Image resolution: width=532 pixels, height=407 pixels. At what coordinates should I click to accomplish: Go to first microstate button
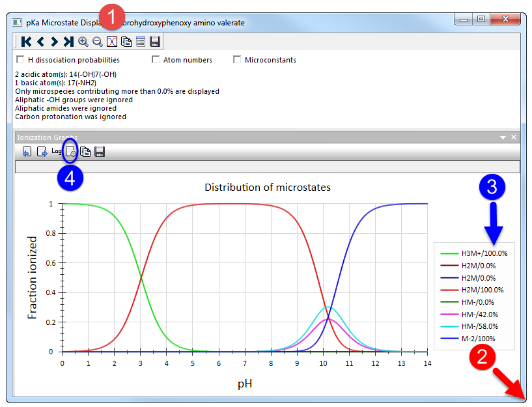click(26, 42)
